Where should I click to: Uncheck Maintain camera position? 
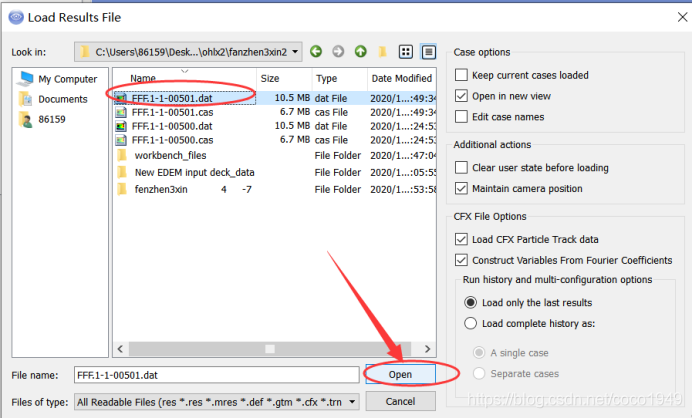tap(461, 188)
